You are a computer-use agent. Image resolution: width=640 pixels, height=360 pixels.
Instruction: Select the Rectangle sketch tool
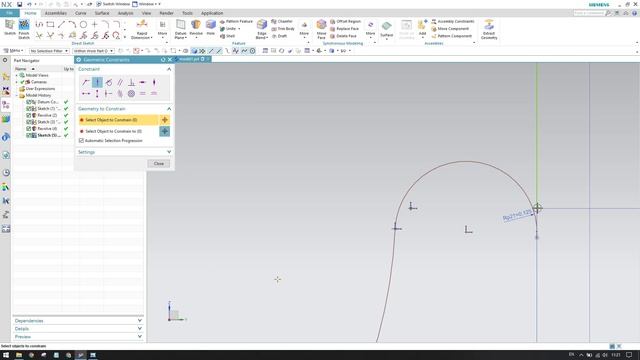(50, 24)
